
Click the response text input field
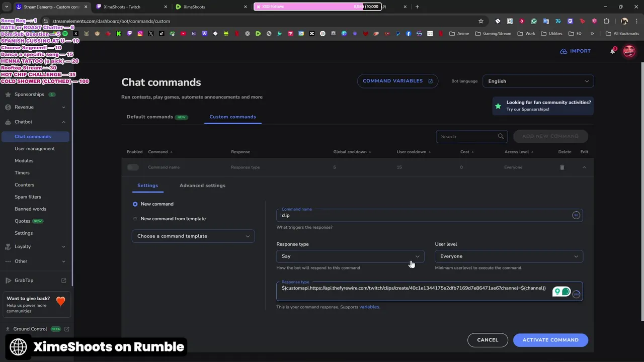pos(429,291)
